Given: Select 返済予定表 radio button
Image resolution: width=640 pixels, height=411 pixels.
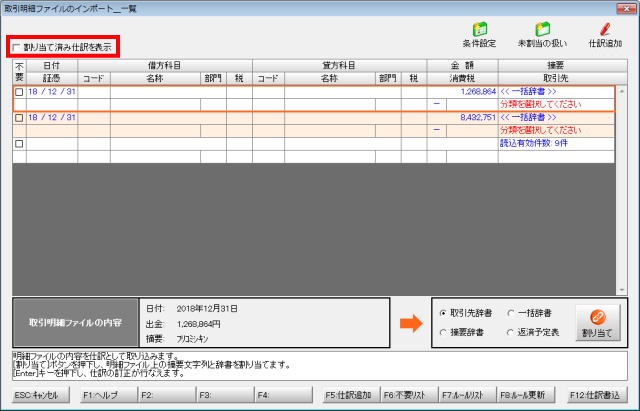Looking at the screenshot, I should tap(510, 333).
